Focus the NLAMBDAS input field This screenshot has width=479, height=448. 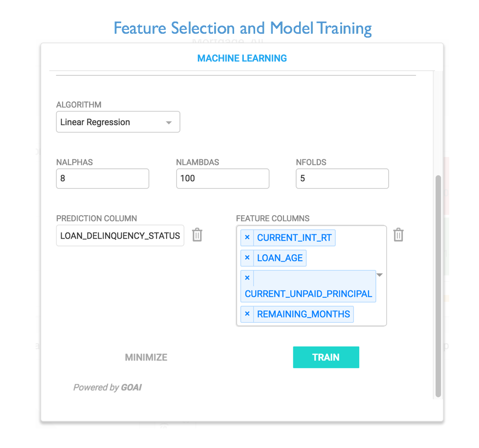point(223,179)
